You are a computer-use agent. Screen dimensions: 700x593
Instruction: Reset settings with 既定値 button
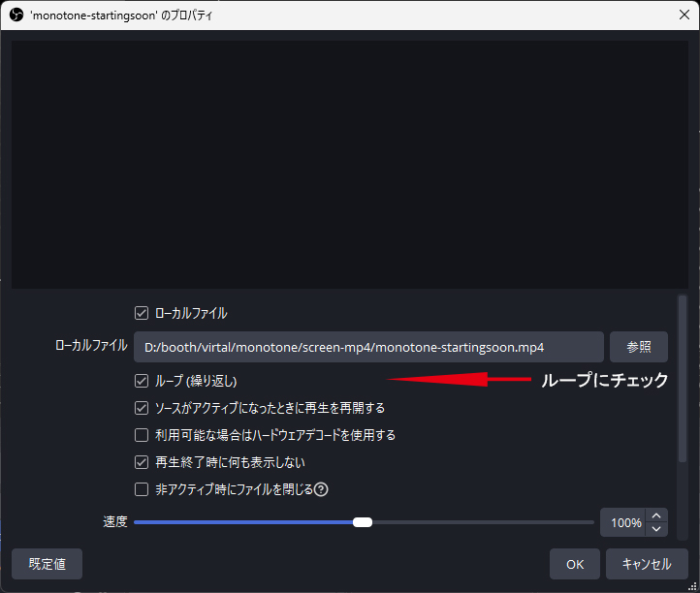point(47,564)
